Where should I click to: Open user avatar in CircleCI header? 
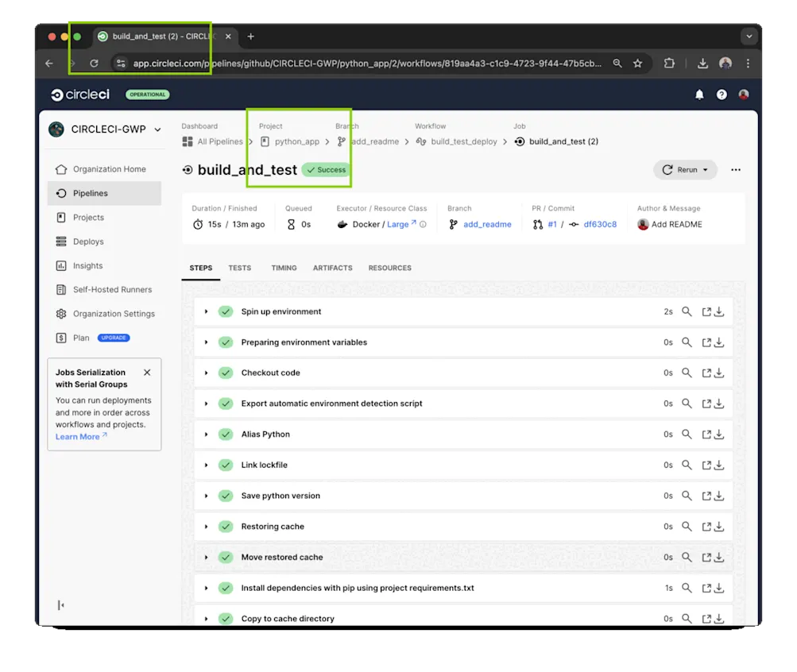pyautogui.click(x=744, y=95)
